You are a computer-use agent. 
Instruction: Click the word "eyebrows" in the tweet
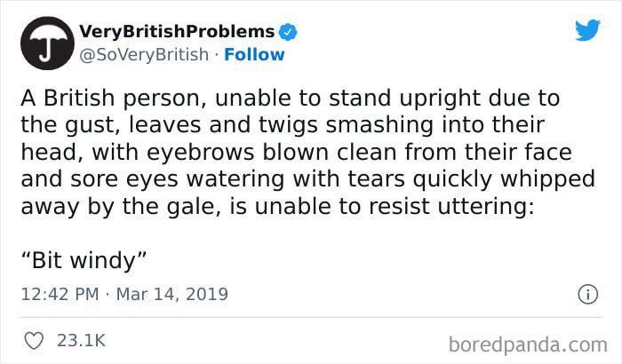[200, 153]
